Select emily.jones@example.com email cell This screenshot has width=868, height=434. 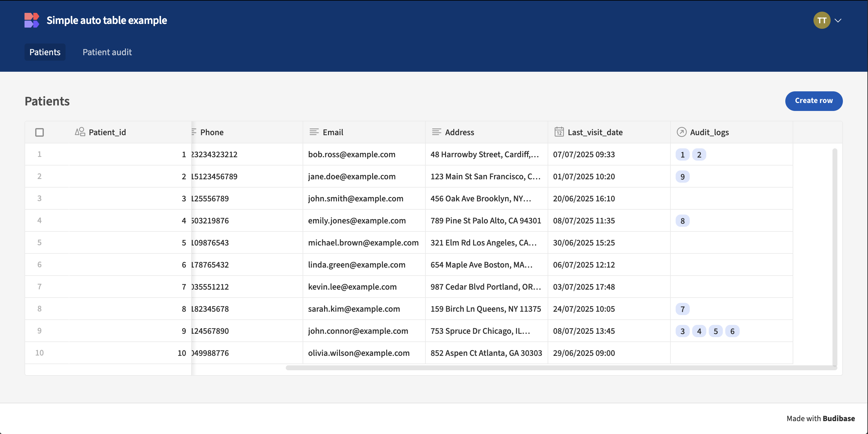(x=364, y=221)
